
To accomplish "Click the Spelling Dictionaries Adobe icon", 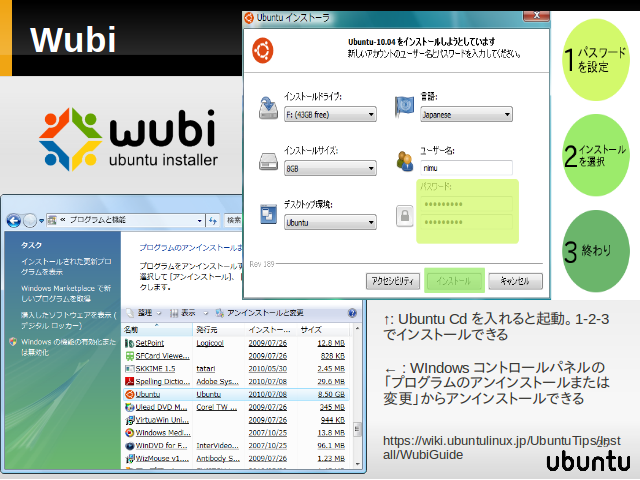I will click(129, 382).
